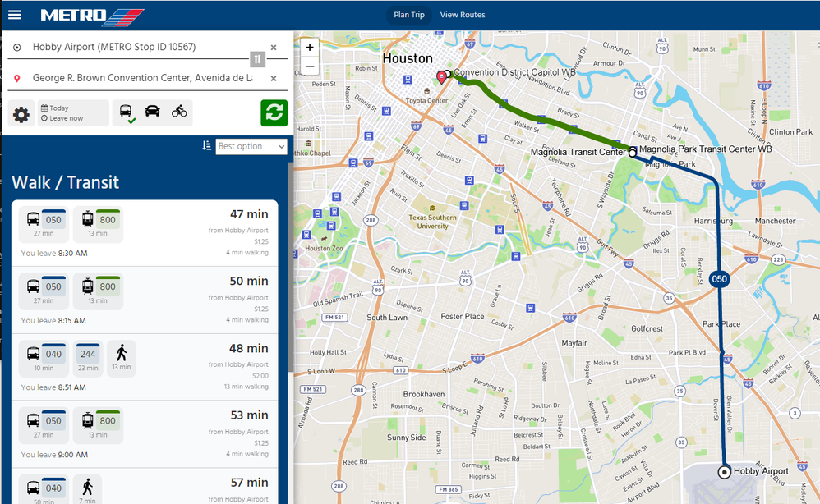Click bus 050 leg in 8:15 AM trip
The height and width of the screenshot is (504, 820).
click(x=44, y=291)
